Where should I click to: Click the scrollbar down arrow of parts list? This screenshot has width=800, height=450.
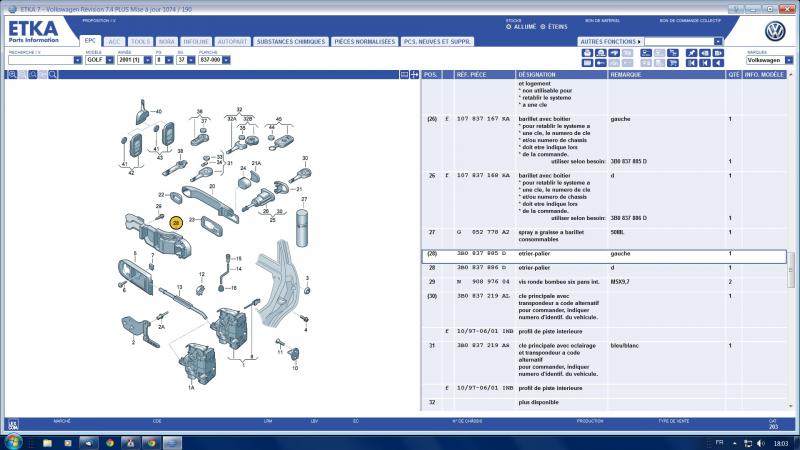(x=791, y=406)
